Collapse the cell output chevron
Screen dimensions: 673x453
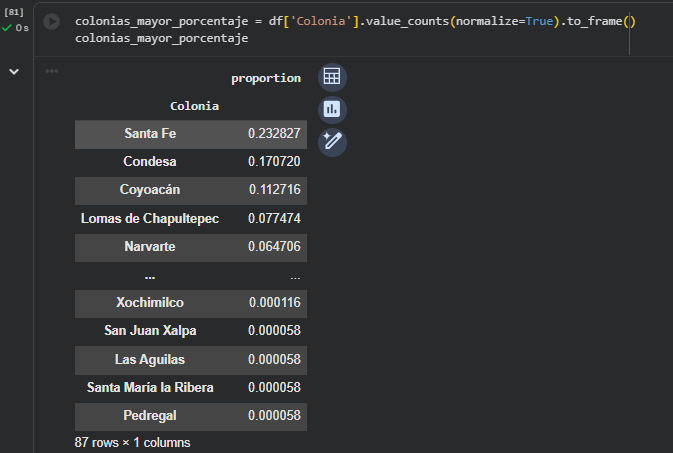[x=14, y=71]
